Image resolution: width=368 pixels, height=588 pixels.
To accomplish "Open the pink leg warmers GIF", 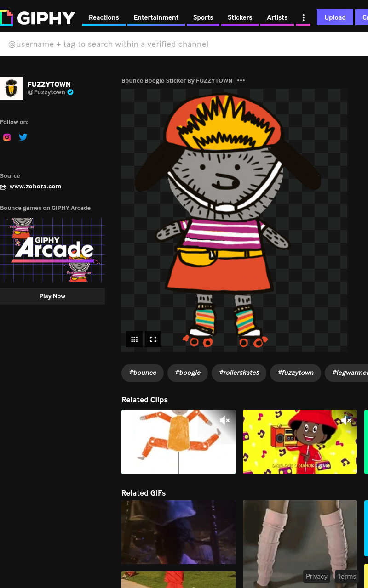I will 300,544.
